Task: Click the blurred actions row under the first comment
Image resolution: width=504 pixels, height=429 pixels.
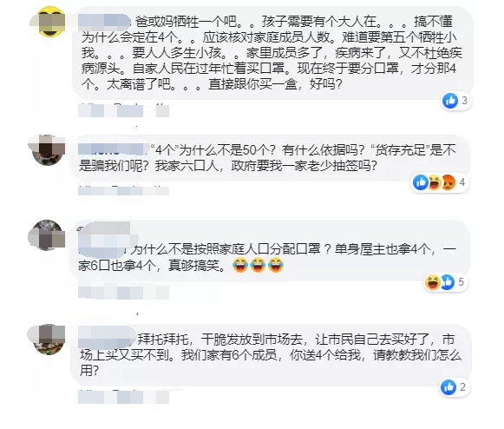Action: coord(123,110)
